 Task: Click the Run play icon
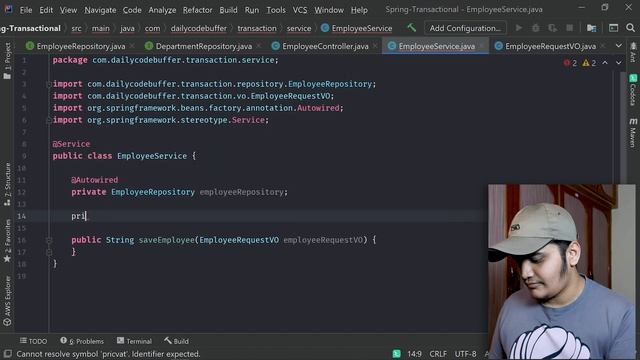(518, 28)
